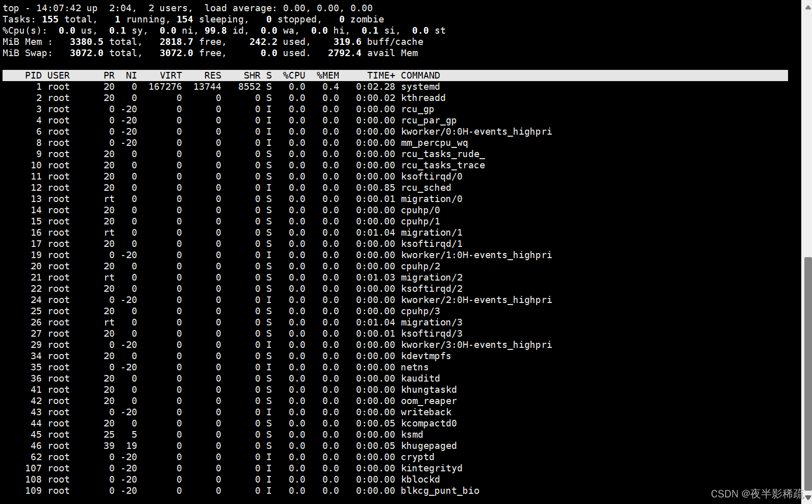Screen dimensions: 812x504
Task: Click the kblockd command
Action: coord(420,480)
